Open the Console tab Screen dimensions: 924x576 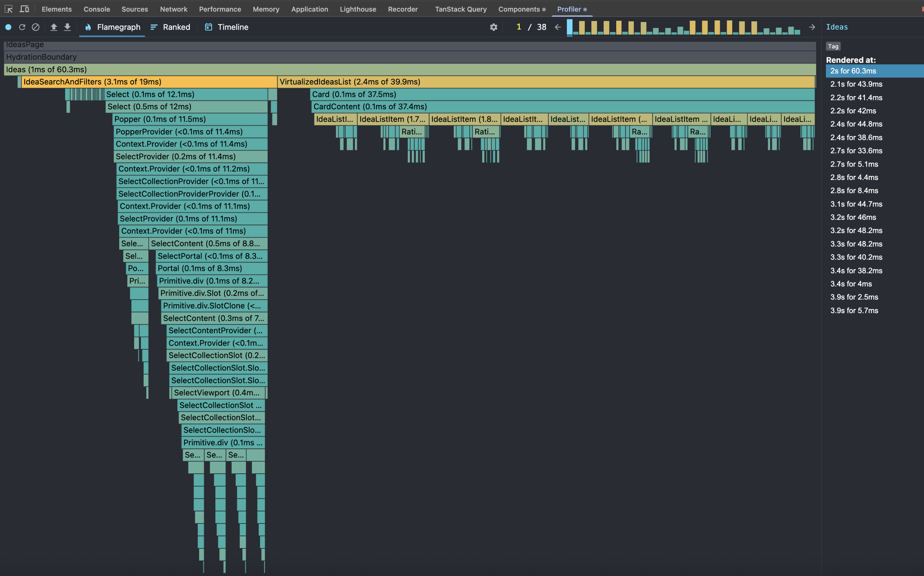[97, 9]
